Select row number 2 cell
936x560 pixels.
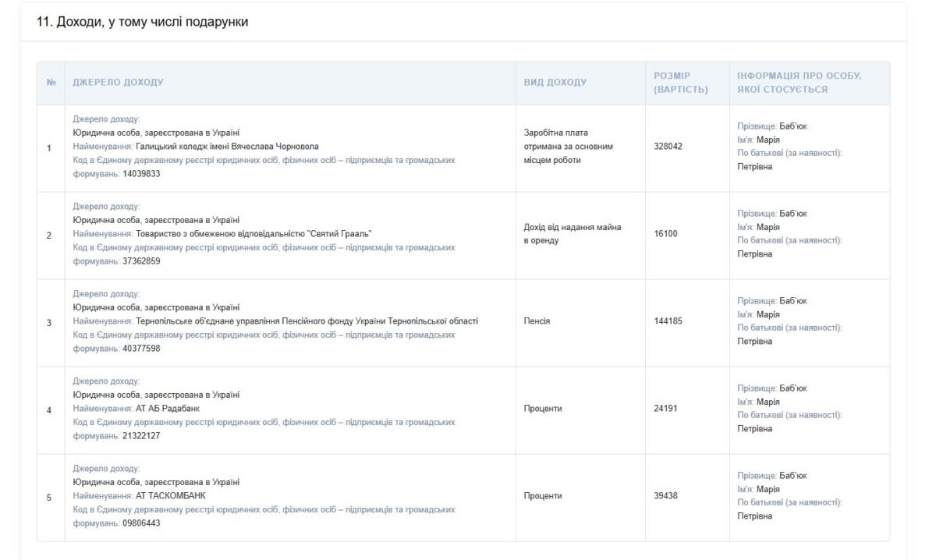point(50,236)
